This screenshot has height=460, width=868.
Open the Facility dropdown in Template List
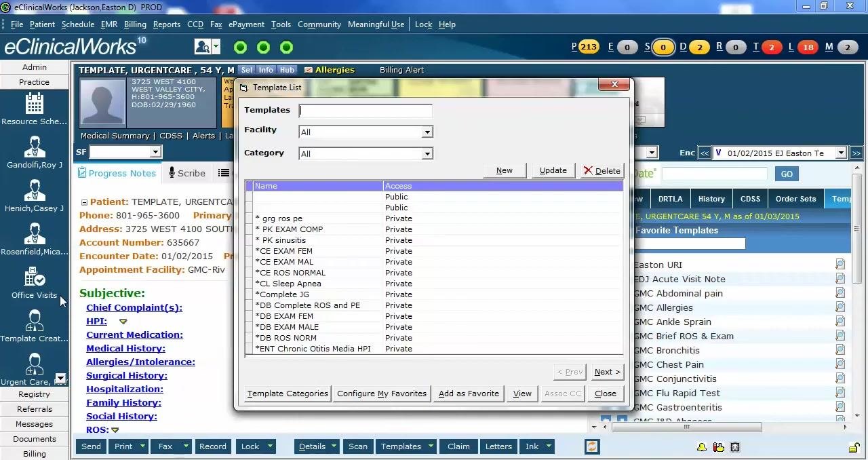[x=427, y=132]
